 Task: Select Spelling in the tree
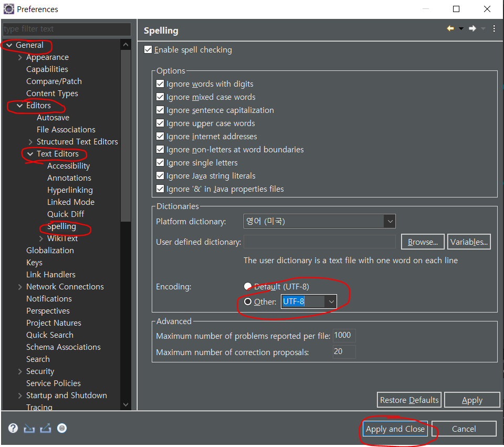[x=61, y=226]
